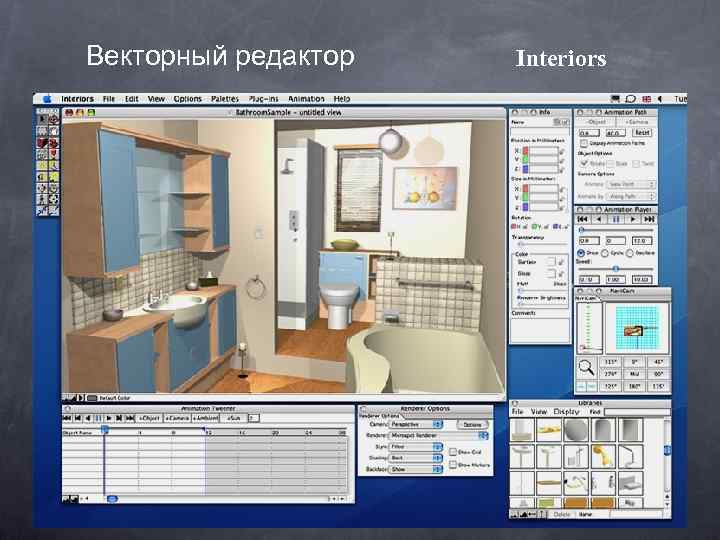Open the Animation menu
This screenshot has height=540, width=720.
pyautogui.click(x=306, y=99)
